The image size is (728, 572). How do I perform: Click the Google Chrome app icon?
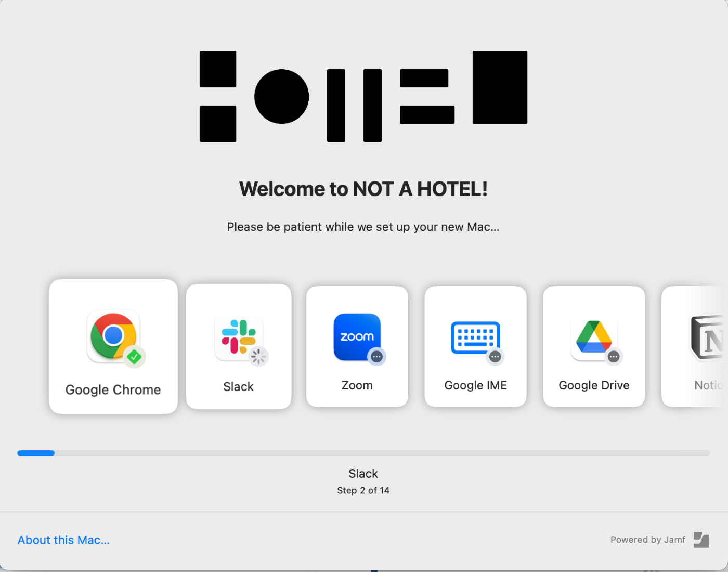point(113,336)
